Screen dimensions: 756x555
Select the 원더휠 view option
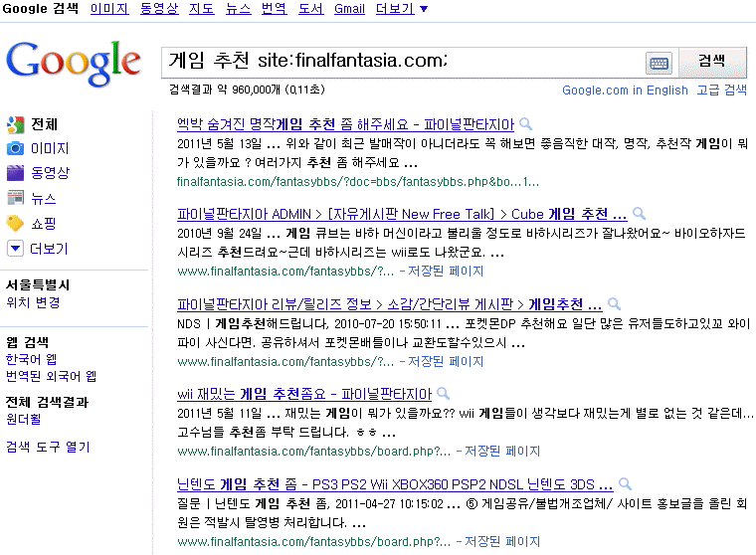pyautogui.click(x=23, y=419)
